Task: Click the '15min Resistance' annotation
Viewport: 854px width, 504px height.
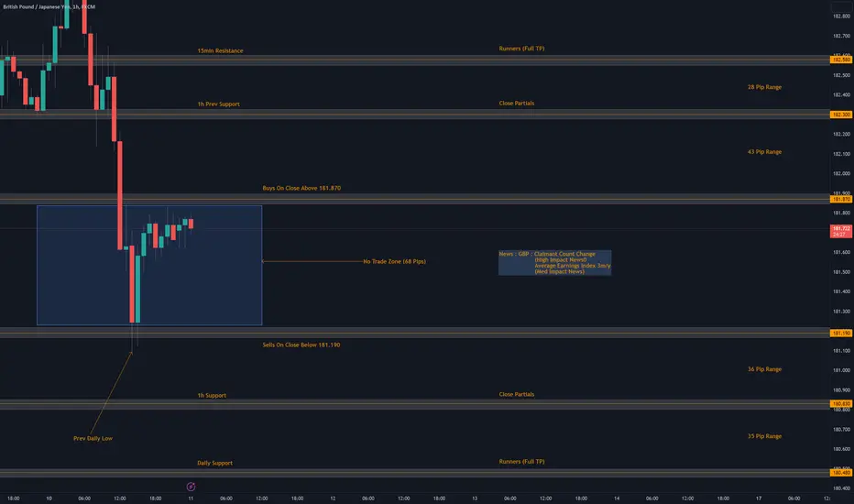Action: [220, 50]
